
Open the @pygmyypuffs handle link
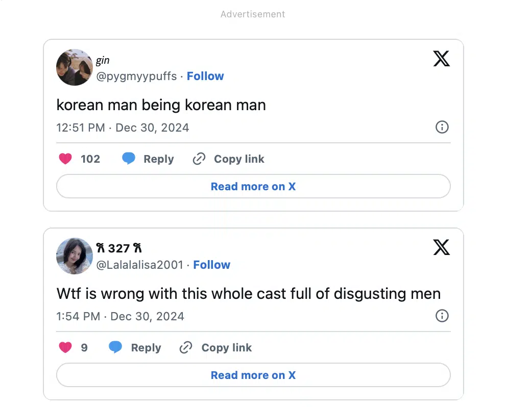click(x=136, y=76)
